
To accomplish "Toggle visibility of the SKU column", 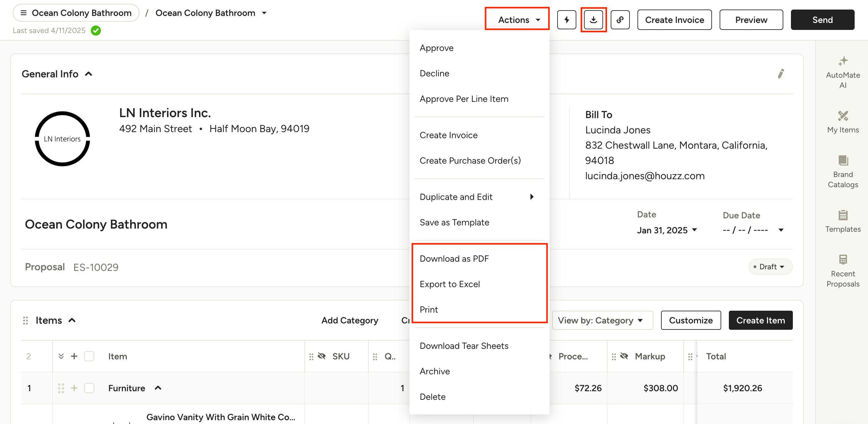I will click(322, 356).
